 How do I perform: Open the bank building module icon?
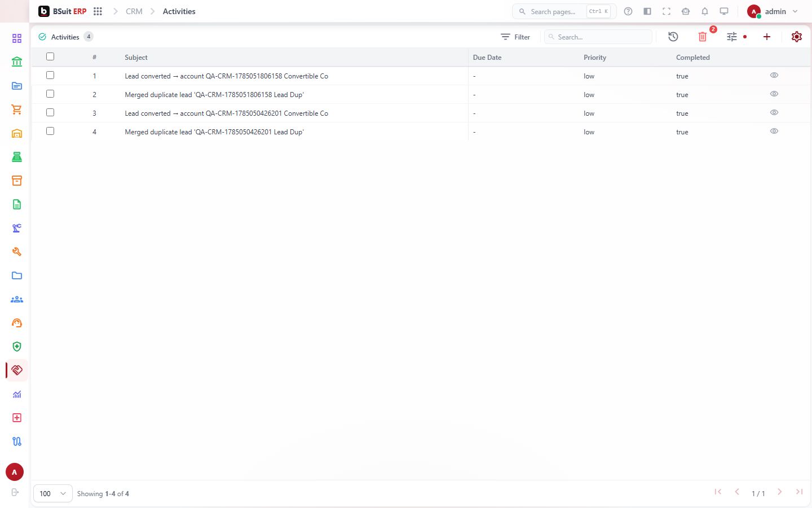pos(17,62)
